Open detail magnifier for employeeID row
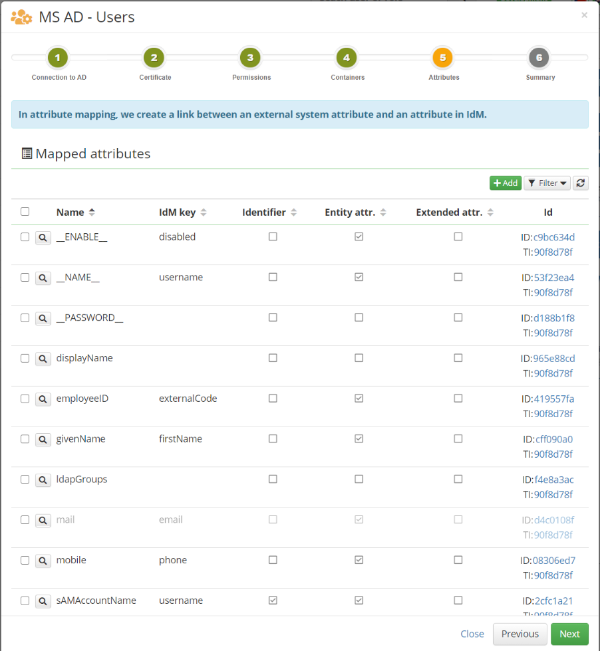 tap(43, 399)
